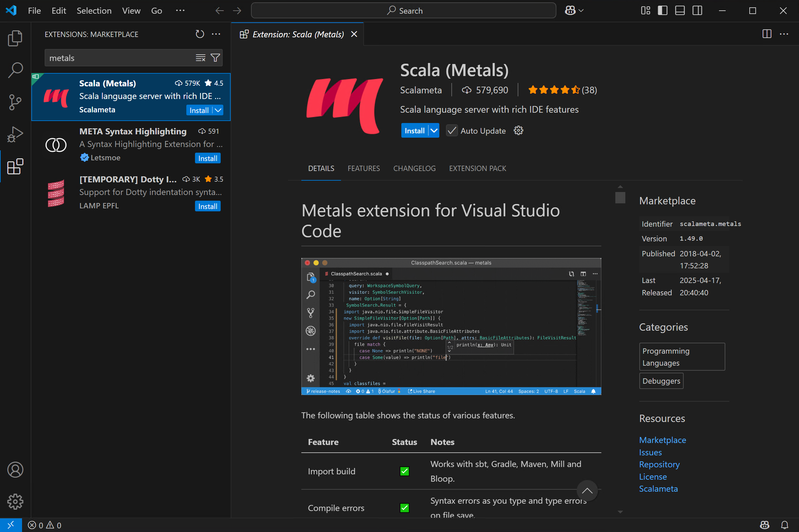Open Customize Layout icon
Viewport: 799px width, 532px height.
point(645,11)
